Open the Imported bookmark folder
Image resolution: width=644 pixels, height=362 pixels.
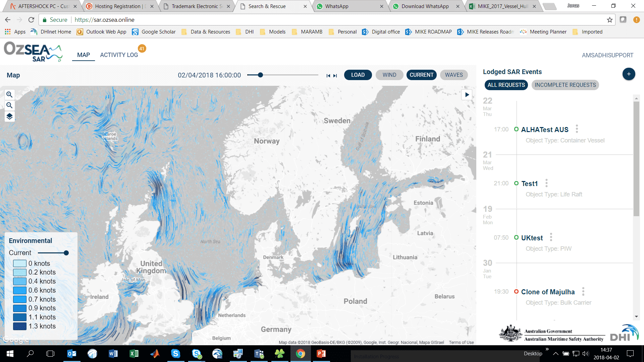[x=588, y=32]
